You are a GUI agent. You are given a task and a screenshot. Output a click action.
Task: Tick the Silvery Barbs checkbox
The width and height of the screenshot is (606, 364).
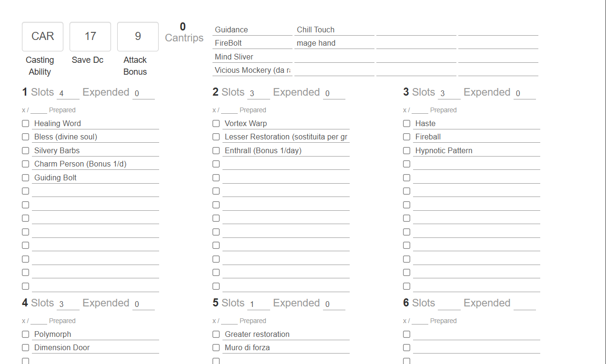(25, 150)
